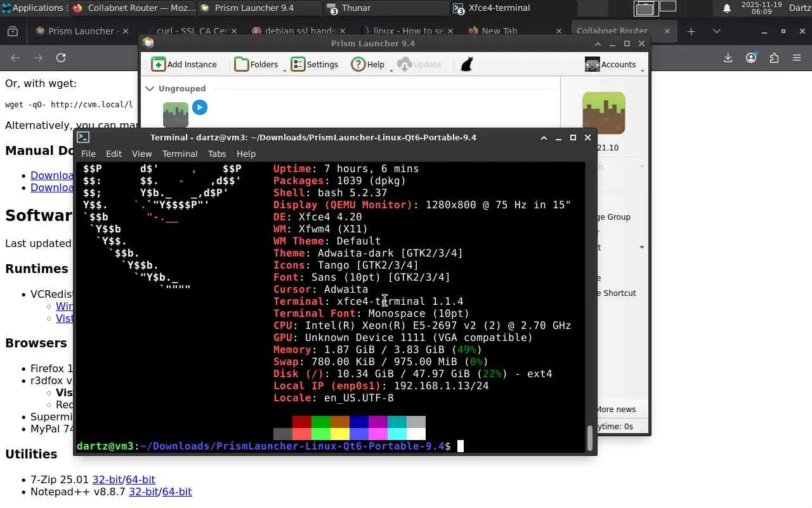Click the terminal icon in terminal window titlebar
The image size is (812, 508).
[x=83, y=137]
